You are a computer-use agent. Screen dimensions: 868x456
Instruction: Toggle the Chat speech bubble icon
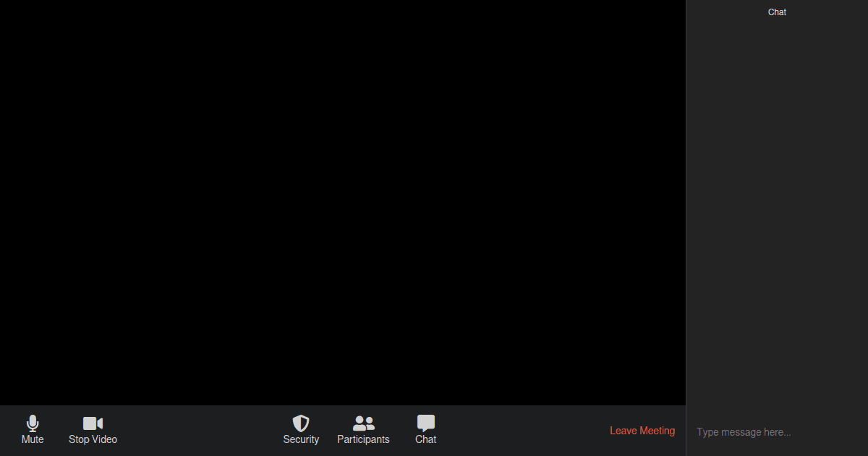click(426, 423)
